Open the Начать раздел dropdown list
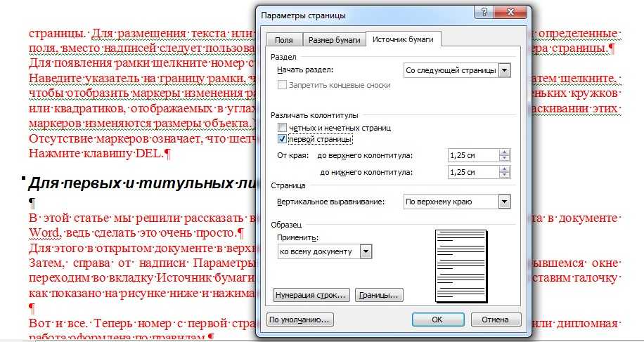Screen dimensions: 644x342 pyautogui.click(x=503, y=70)
